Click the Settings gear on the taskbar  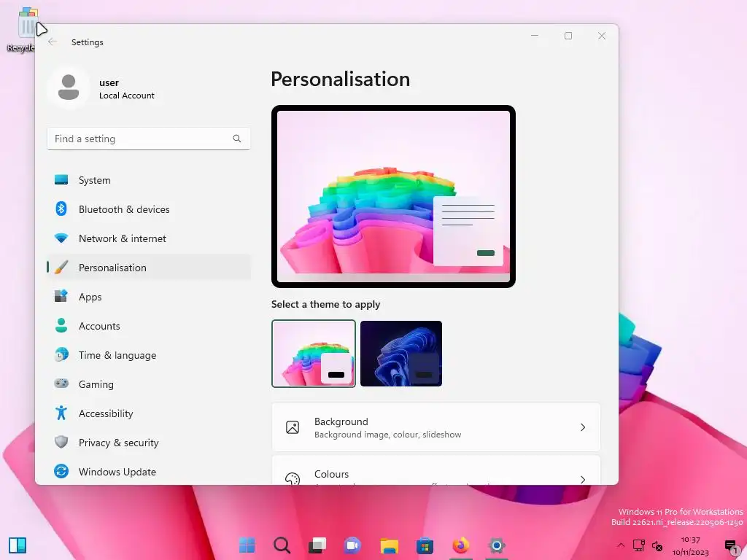pyautogui.click(x=496, y=545)
